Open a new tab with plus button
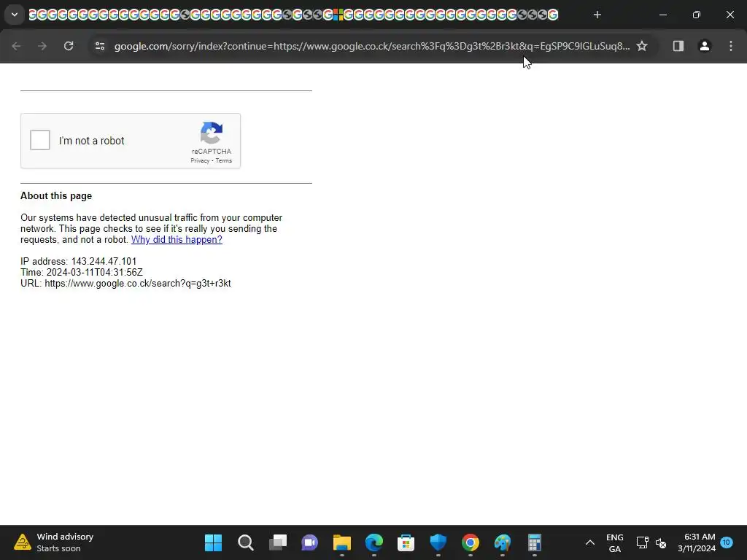Viewport: 747px width, 560px height. (597, 15)
